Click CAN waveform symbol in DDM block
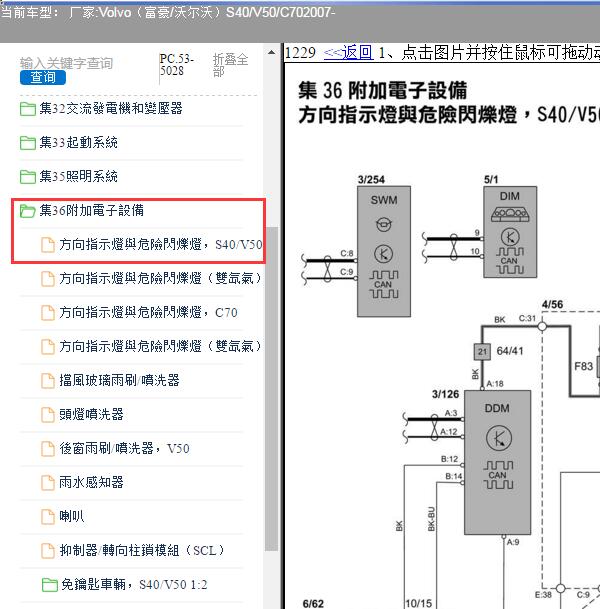The height and width of the screenshot is (609, 600). (499, 475)
